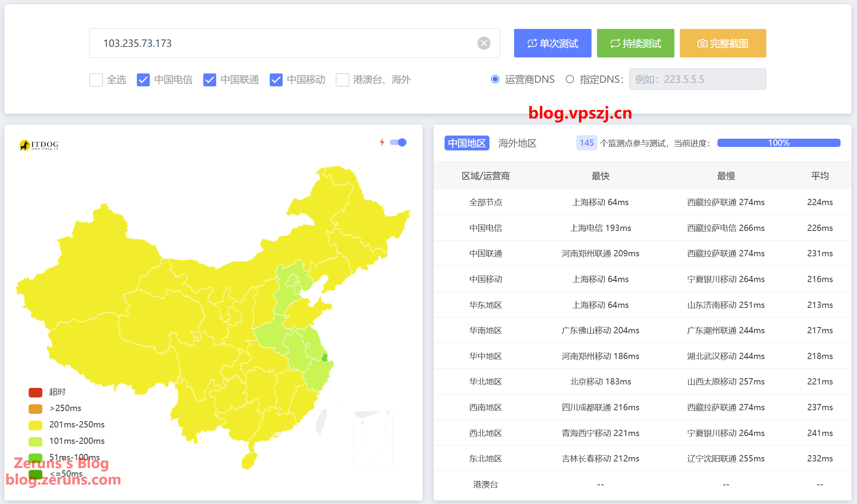The width and height of the screenshot is (857, 504).
Task: Click the red lightning bolt icon
Action: point(382,142)
